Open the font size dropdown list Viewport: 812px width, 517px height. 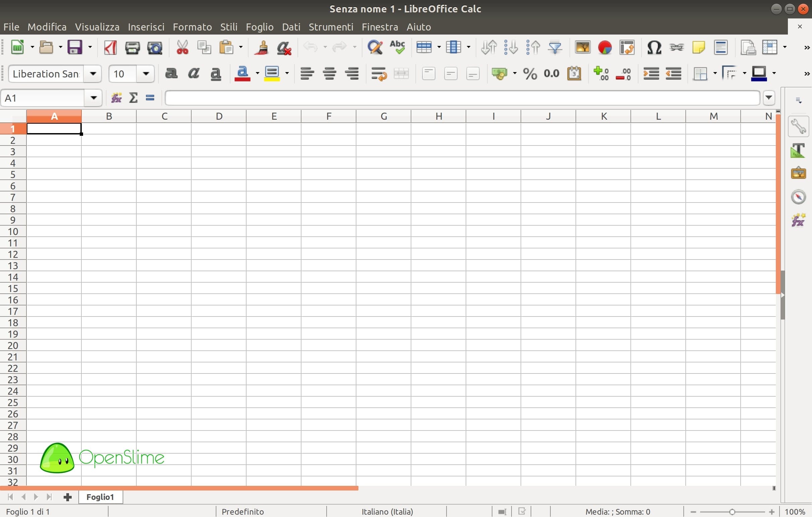(146, 73)
